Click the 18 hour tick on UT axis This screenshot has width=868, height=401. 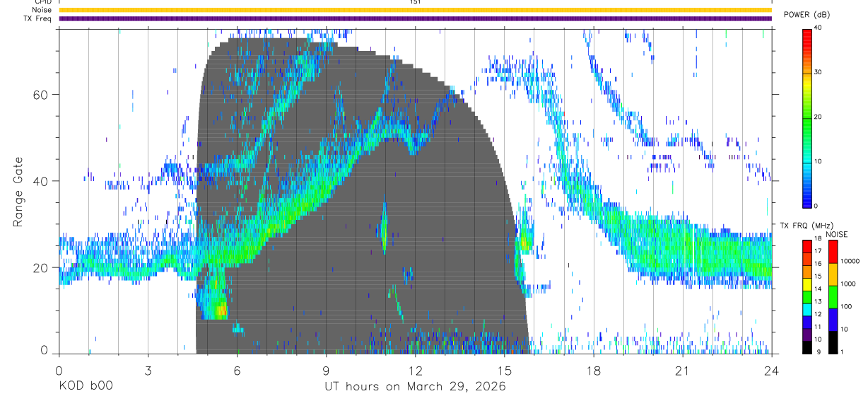[594, 371]
